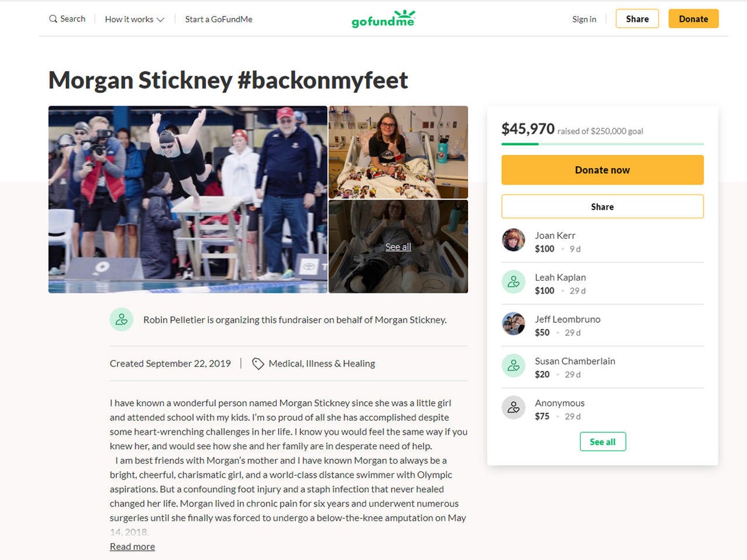Click the green fundraising progress bar
Screen dimensions: 747x560
click(x=520, y=143)
